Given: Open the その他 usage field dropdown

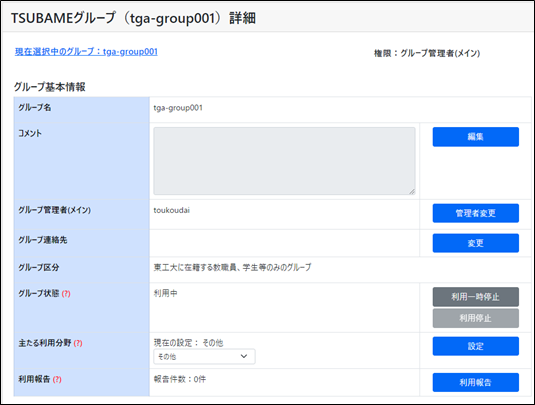Looking at the screenshot, I should [204, 357].
